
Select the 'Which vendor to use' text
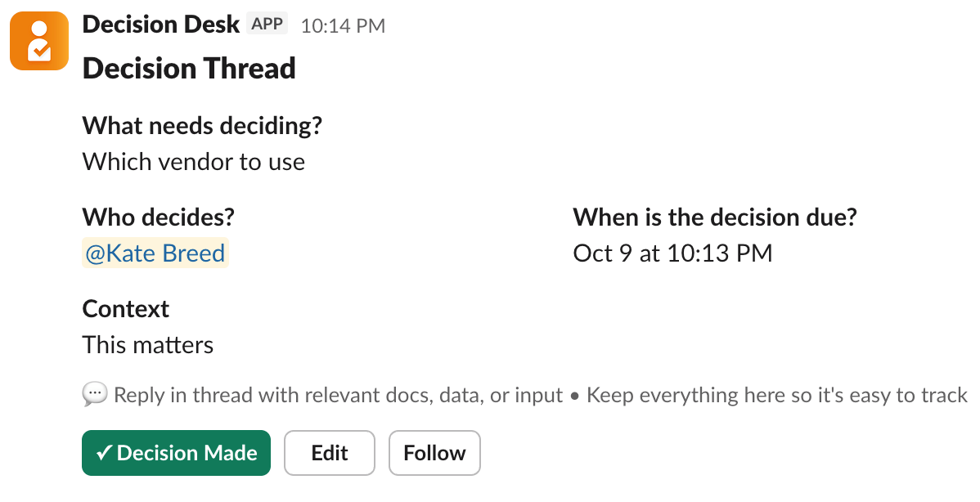(194, 162)
